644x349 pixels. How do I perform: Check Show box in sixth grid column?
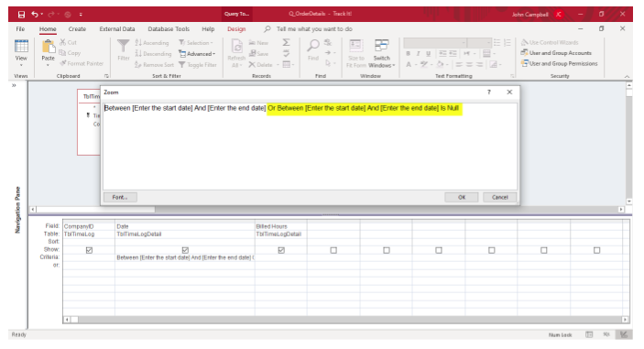(439, 250)
